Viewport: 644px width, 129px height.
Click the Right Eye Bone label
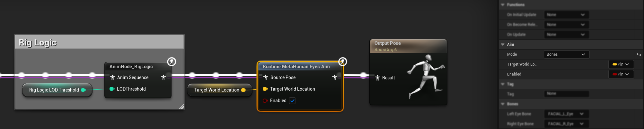520,124
